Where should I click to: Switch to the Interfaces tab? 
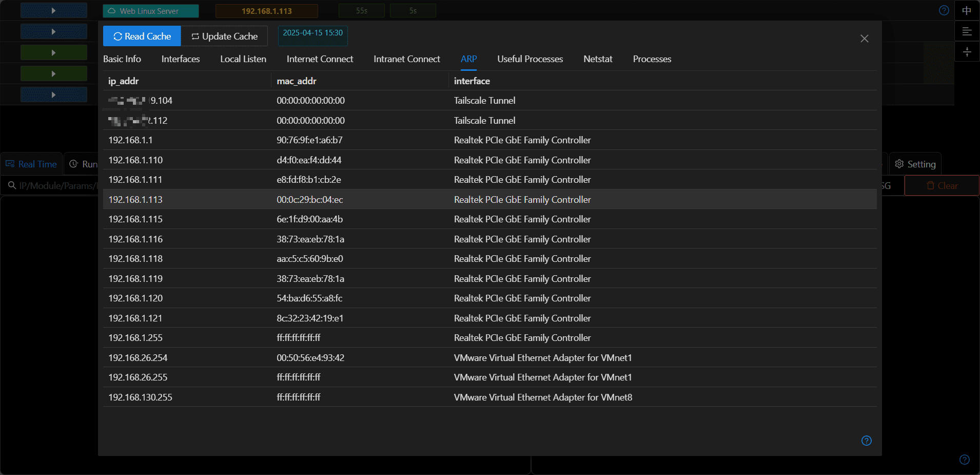pyautogui.click(x=181, y=59)
